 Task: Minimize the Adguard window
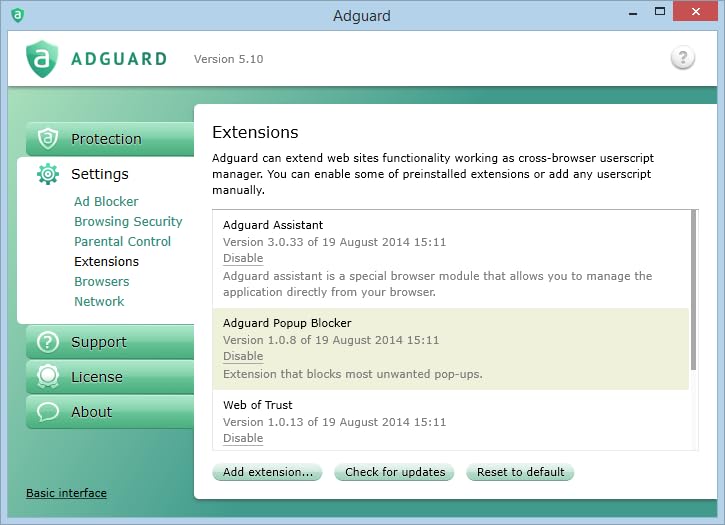tap(633, 13)
